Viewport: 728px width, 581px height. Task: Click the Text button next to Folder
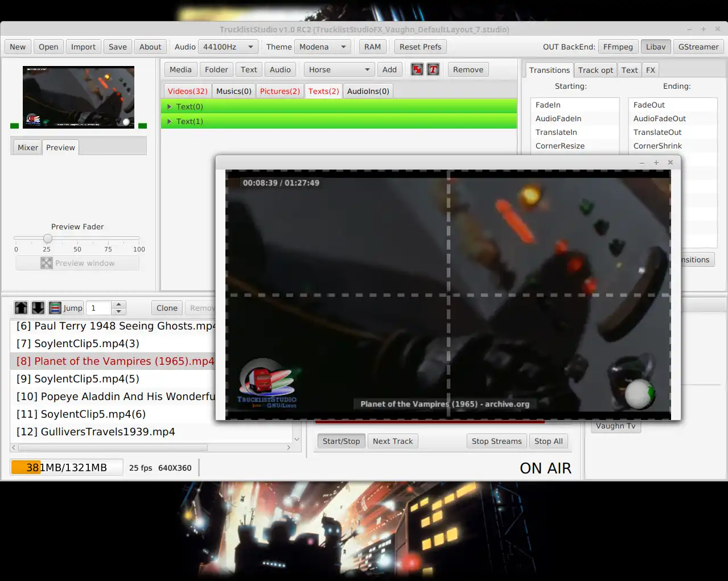coord(249,69)
